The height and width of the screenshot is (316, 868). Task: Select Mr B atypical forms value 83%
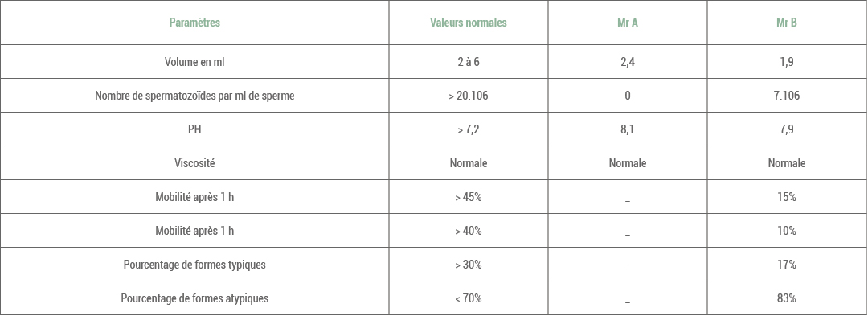(787, 298)
